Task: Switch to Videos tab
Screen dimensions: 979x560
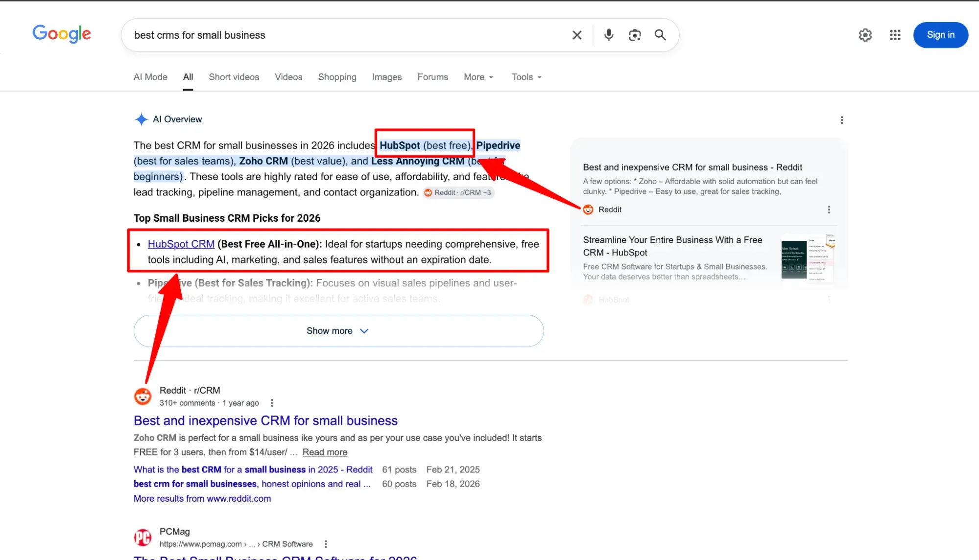Action: pyautogui.click(x=288, y=77)
